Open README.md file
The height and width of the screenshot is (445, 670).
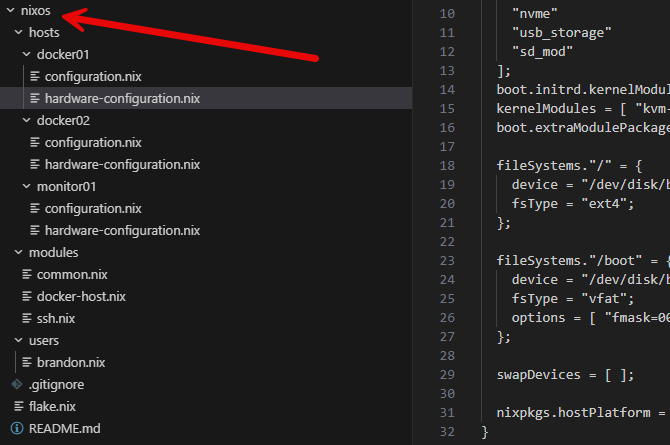click(65, 428)
